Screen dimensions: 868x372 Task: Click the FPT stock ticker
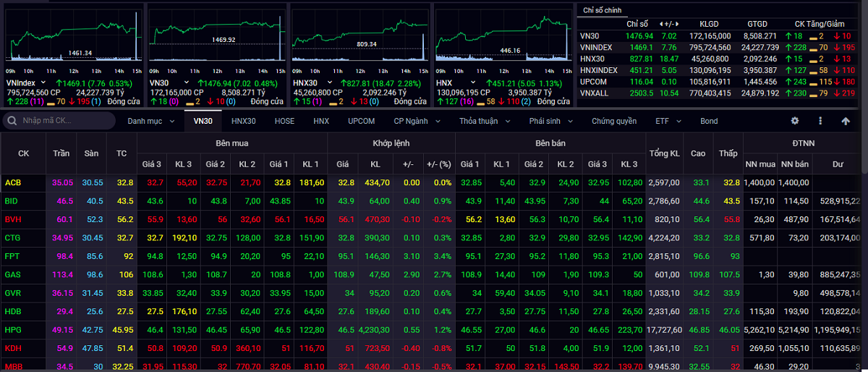point(12,255)
